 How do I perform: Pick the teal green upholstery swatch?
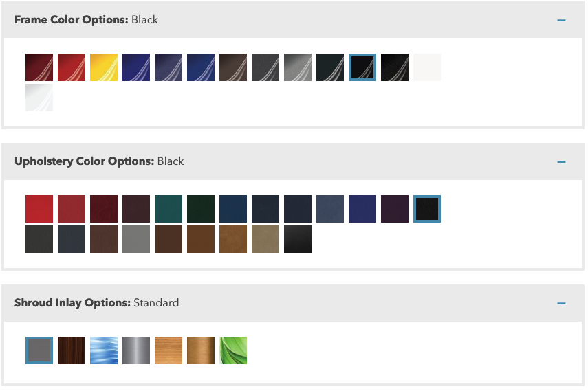(x=168, y=209)
